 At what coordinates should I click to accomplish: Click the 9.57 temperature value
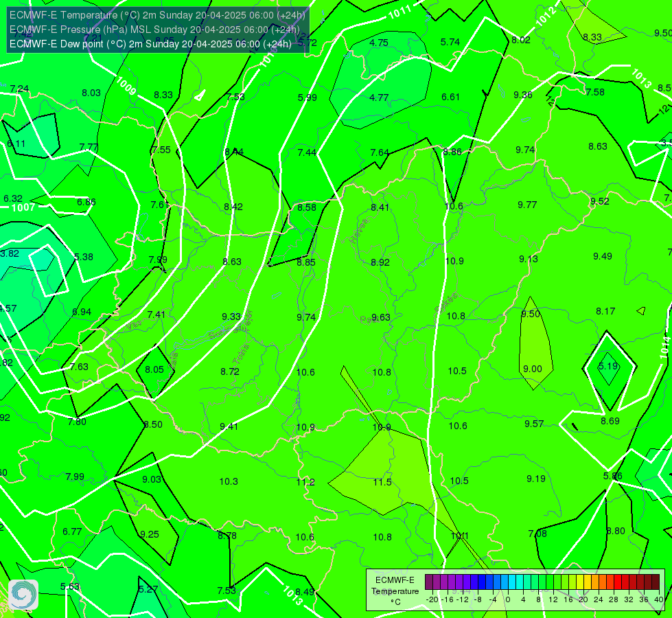tap(534, 424)
